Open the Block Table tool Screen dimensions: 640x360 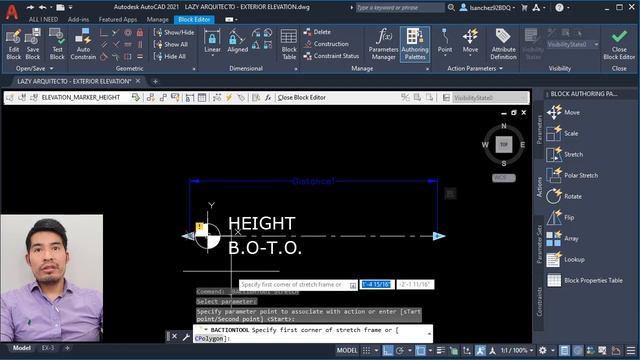coord(289,44)
